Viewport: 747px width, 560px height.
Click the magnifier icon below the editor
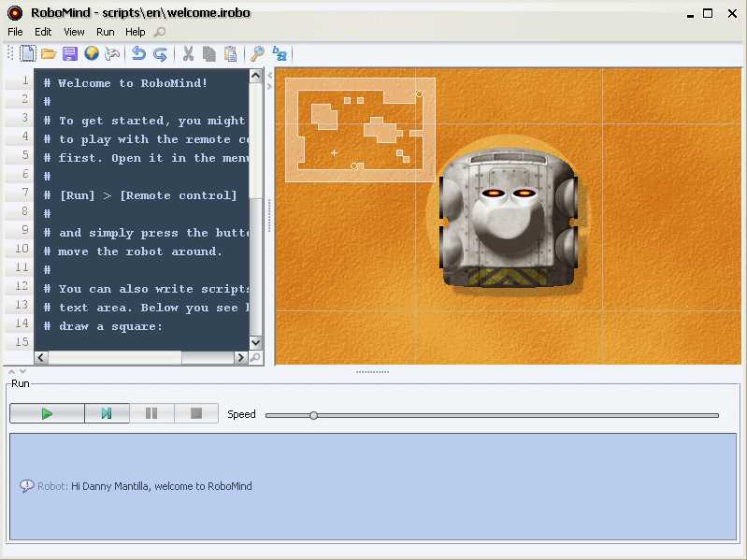point(256,357)
